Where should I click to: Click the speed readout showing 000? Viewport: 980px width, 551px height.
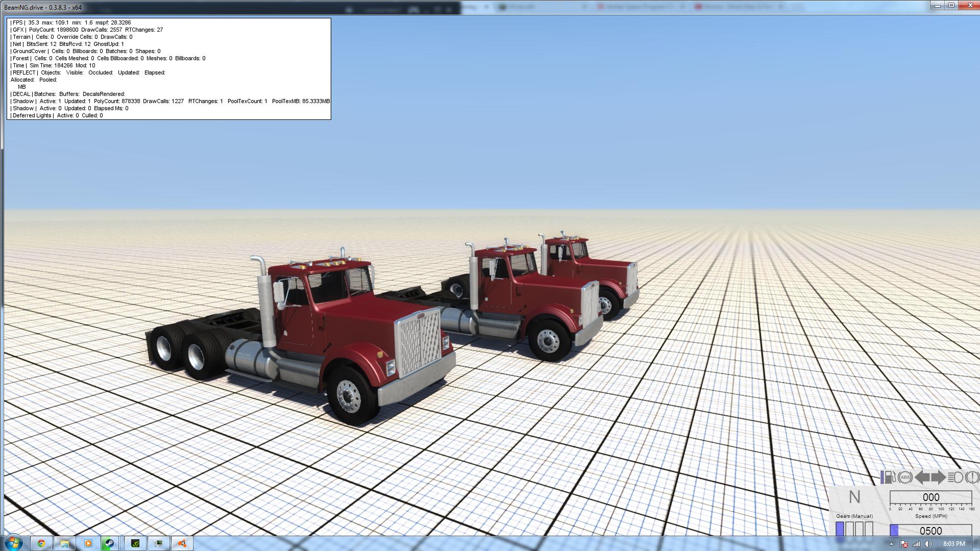pyautogui.click(x=930, y=497)
